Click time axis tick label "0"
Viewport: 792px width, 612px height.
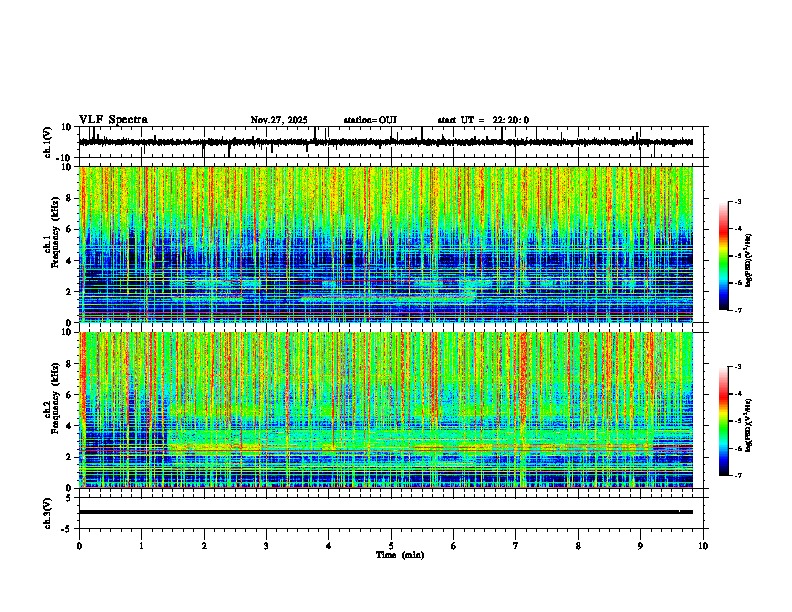point(79,546)
